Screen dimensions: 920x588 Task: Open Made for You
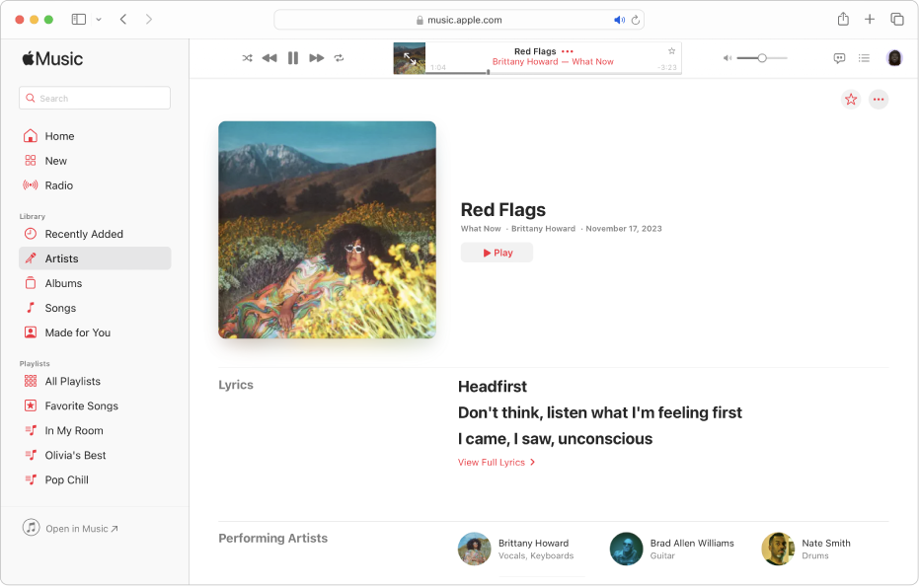pos(95,332)
